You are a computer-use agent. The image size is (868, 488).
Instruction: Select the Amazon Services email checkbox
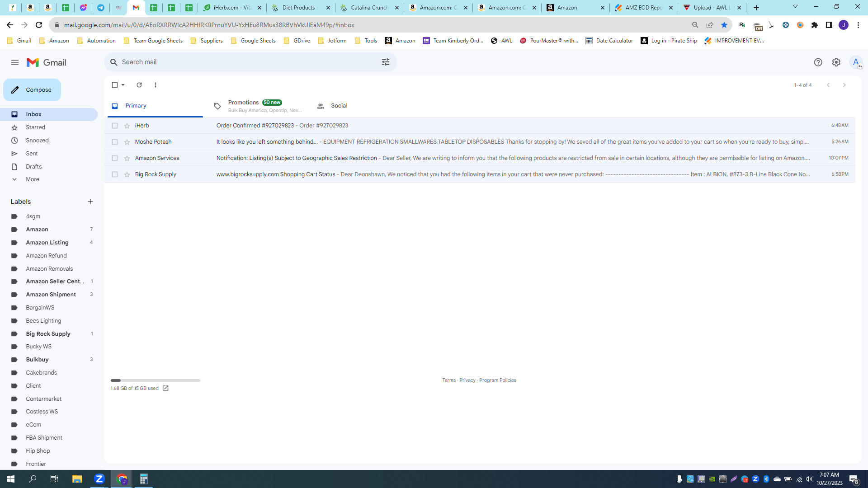pos(115,158)
